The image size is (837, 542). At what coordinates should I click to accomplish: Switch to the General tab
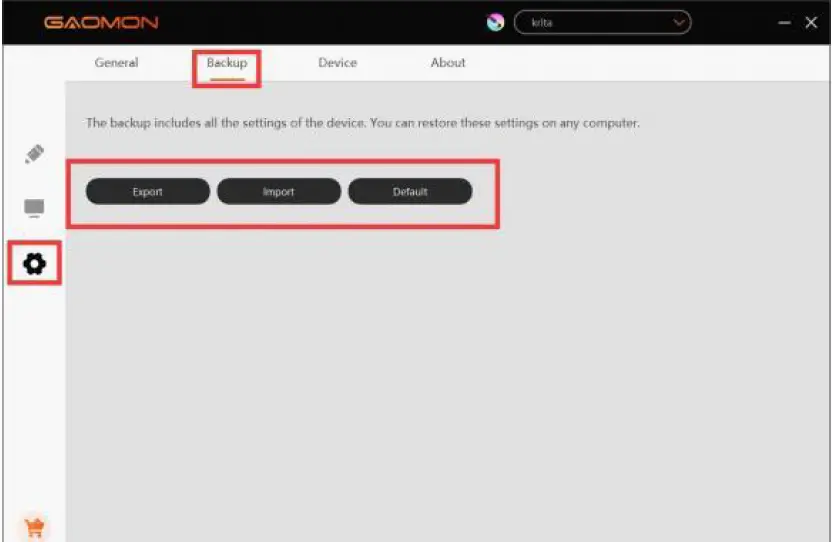click(116, 62)
